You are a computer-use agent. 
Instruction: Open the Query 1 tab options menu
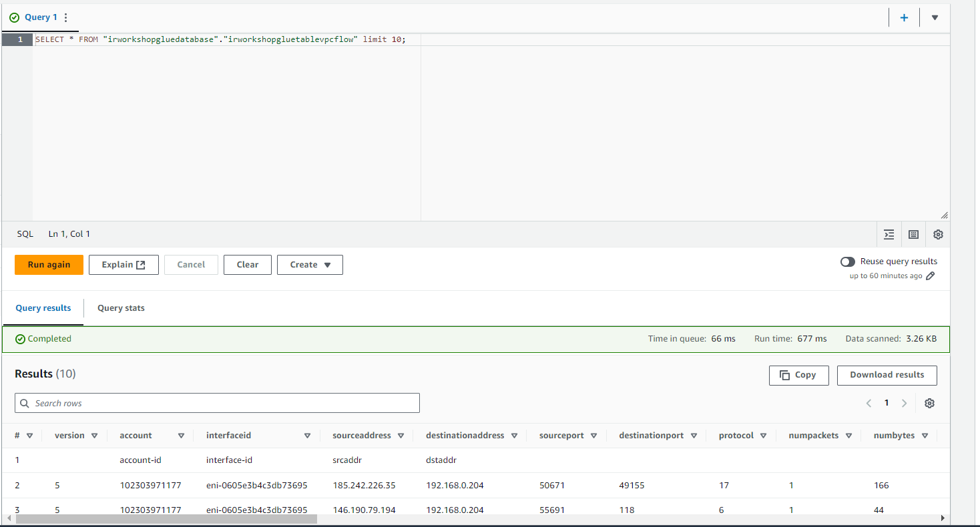tap(65, 18)
